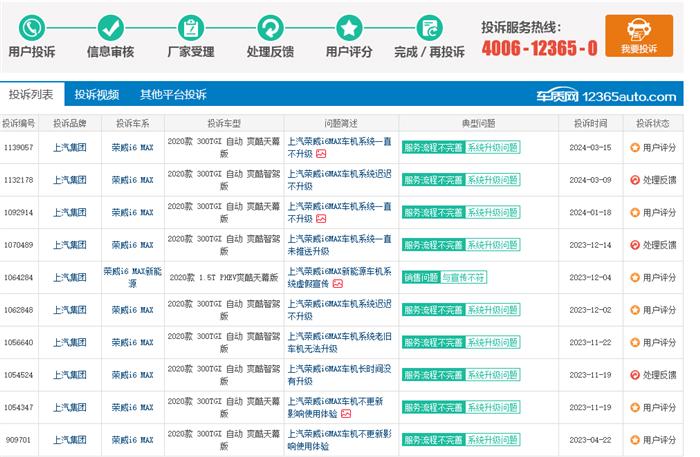Click 用户评分 status icon for complaint 909701
Screen dimensions: 700x457
(x=635, y=440)
